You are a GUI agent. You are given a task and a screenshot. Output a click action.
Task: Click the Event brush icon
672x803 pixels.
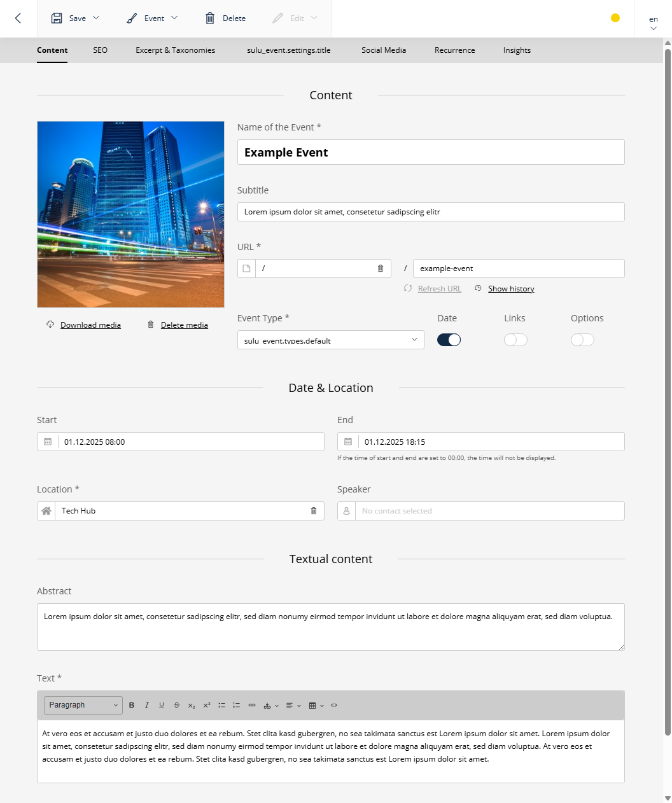click(x=132, y=18)
